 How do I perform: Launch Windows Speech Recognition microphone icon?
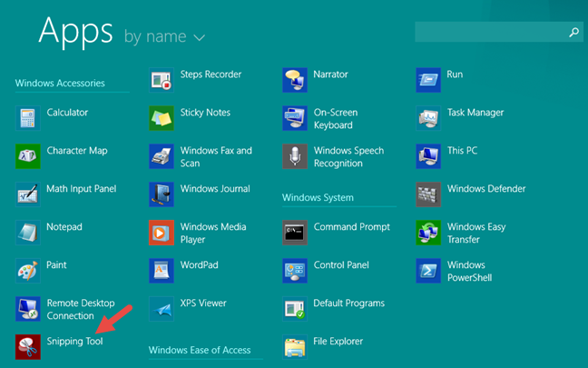coord(295,156)
